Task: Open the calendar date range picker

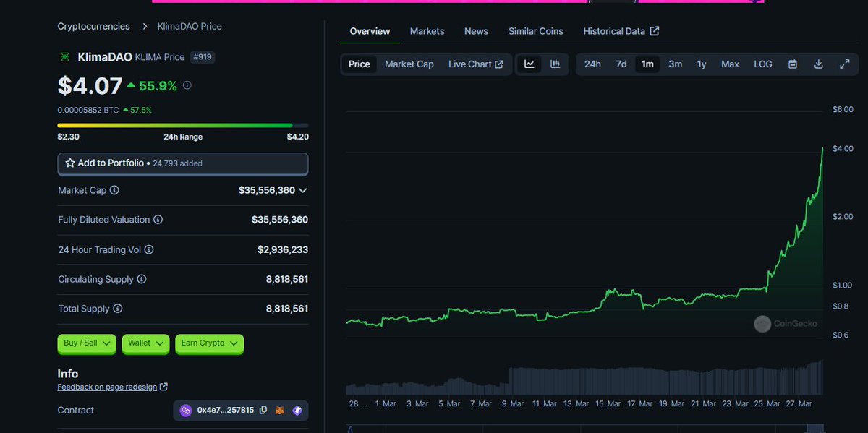Action: pyautogui.click(x=793, y=64)
